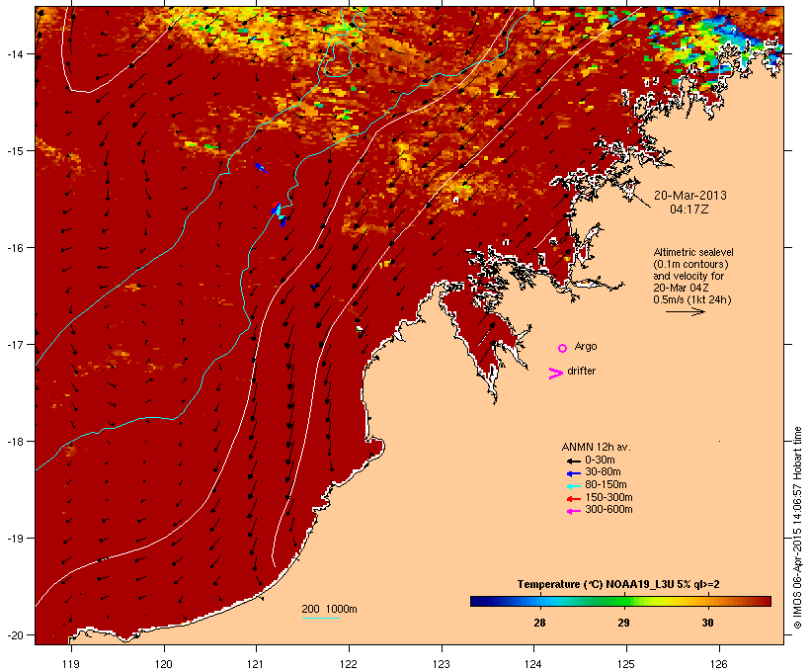Click the longitude axis label 122
The height and width of the screenshot is (672, 810).
pyautogui.click(x=349, y=664)
